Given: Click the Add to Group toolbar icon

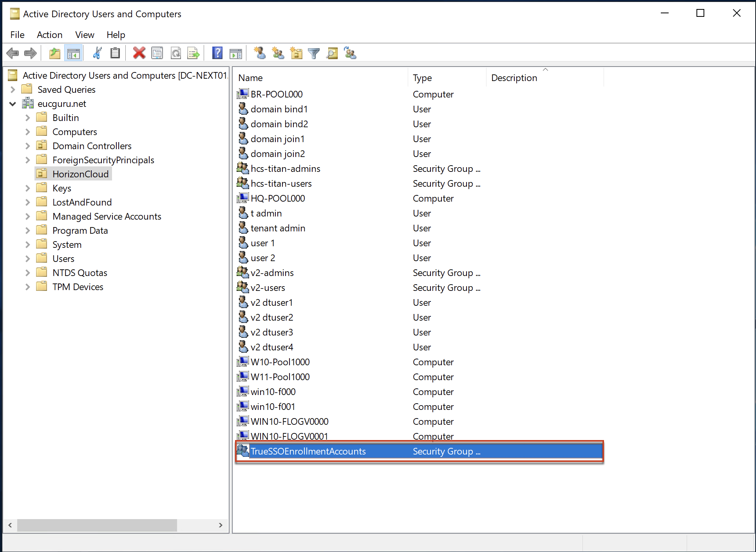Looking at the screenshot, I should pyautogui.click(x=350, y=53).
